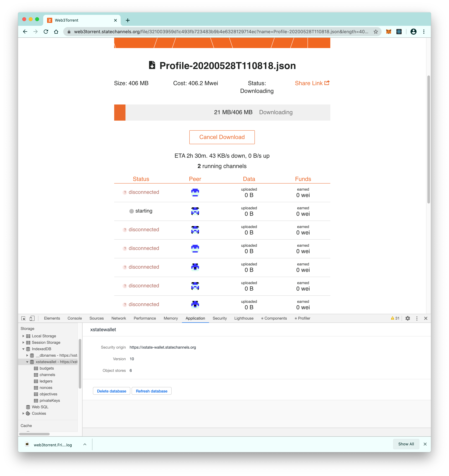The image size is (449, 476).
Task: Open the React Developer Tools extension
Action: [399, 31]
